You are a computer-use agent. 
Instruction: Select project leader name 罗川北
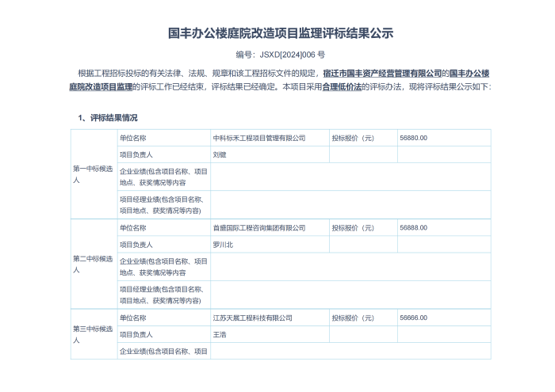tap(223, 245)
